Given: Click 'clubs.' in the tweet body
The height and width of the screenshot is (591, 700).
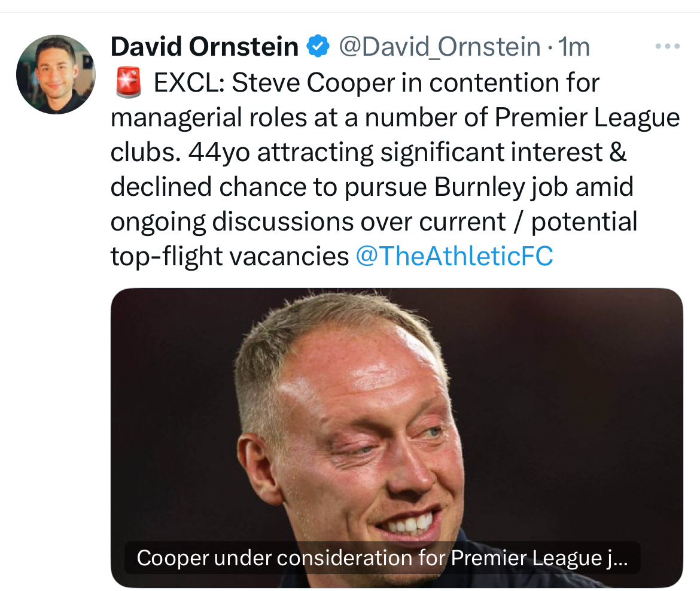Looking at the screenshot, I should pos(145,153).
